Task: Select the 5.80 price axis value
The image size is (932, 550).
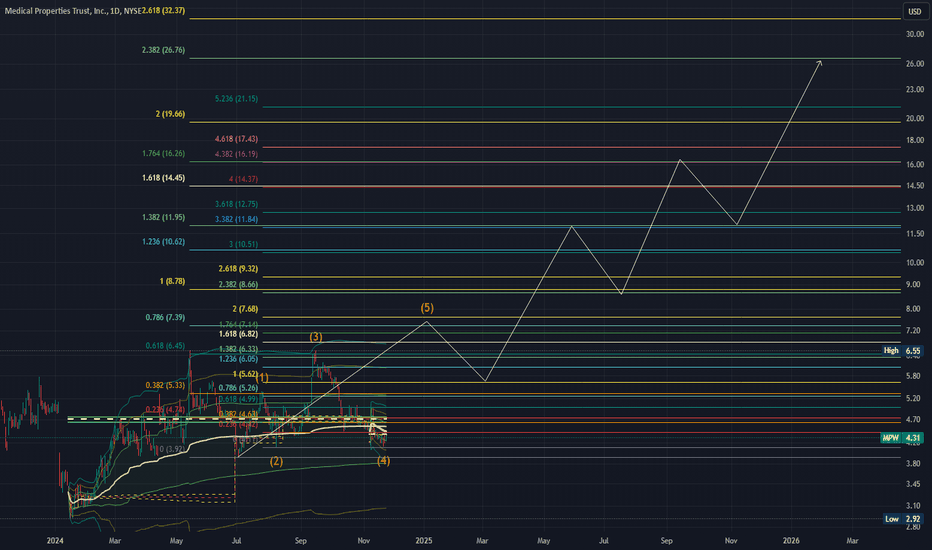Action: point(914,376)
